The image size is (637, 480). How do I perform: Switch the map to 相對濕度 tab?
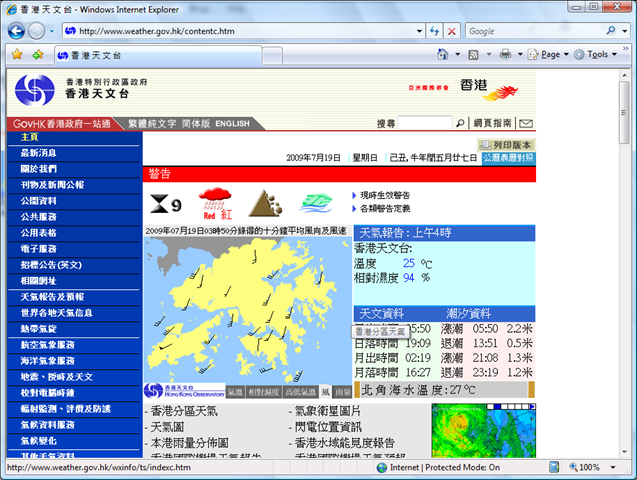(x=264, y=392)
